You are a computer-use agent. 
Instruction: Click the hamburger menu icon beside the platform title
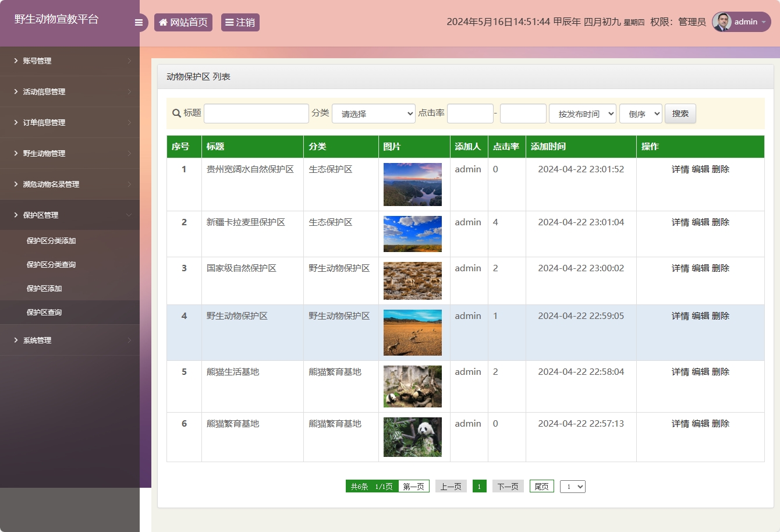[139, 22]
